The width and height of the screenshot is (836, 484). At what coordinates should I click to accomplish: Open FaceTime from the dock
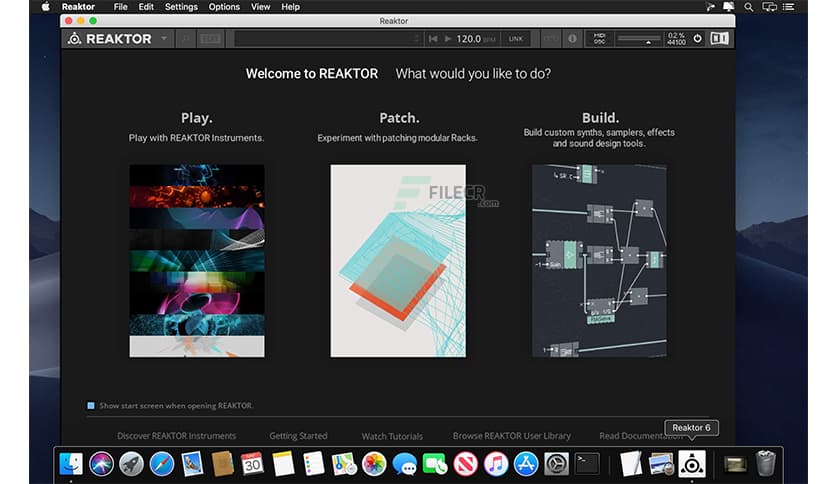pos(435,464)
